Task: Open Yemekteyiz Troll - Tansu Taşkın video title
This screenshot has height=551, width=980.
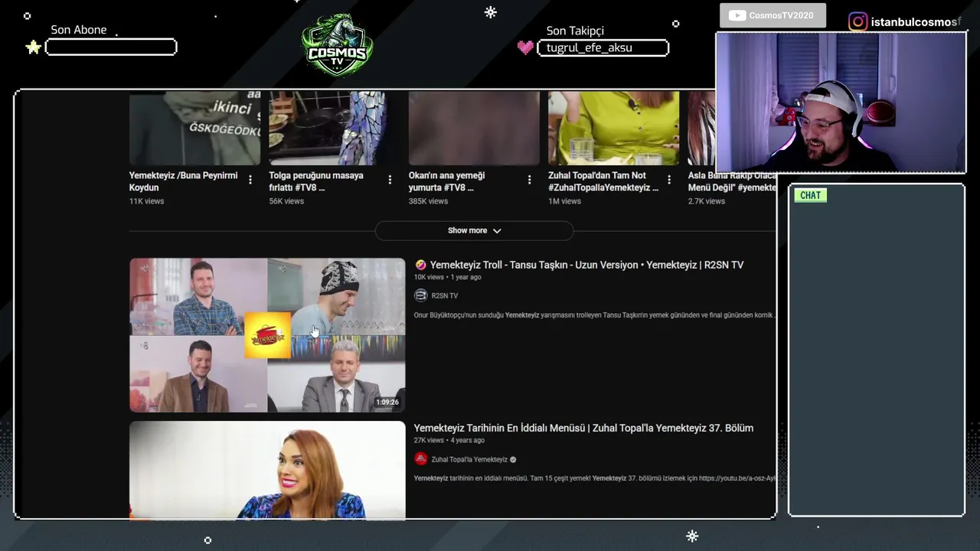Action: [586, 265]
